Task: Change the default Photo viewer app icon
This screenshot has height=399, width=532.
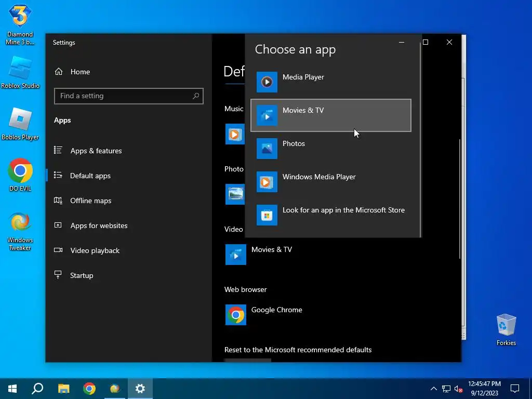Action: (x=235, y=194)
